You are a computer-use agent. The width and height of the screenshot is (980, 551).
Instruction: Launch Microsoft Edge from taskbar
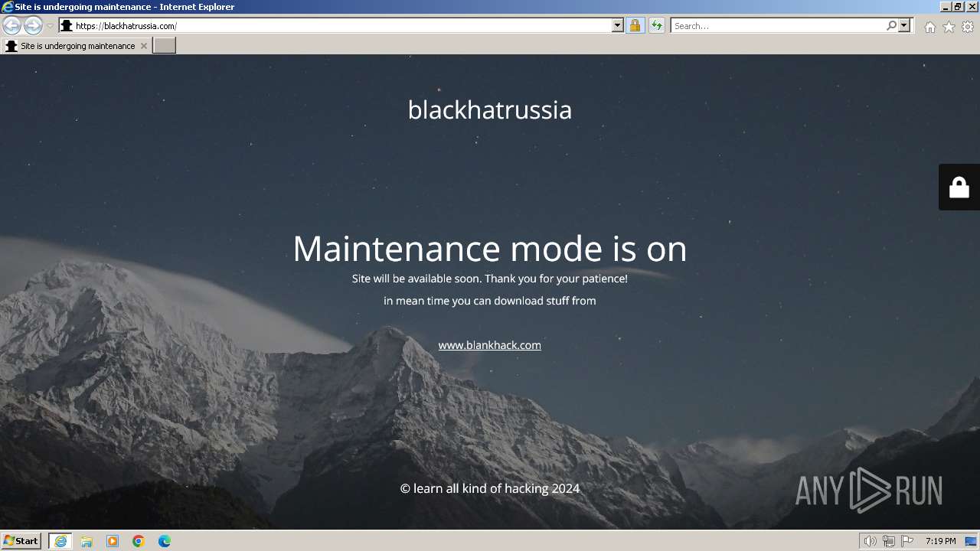(165, 541)
